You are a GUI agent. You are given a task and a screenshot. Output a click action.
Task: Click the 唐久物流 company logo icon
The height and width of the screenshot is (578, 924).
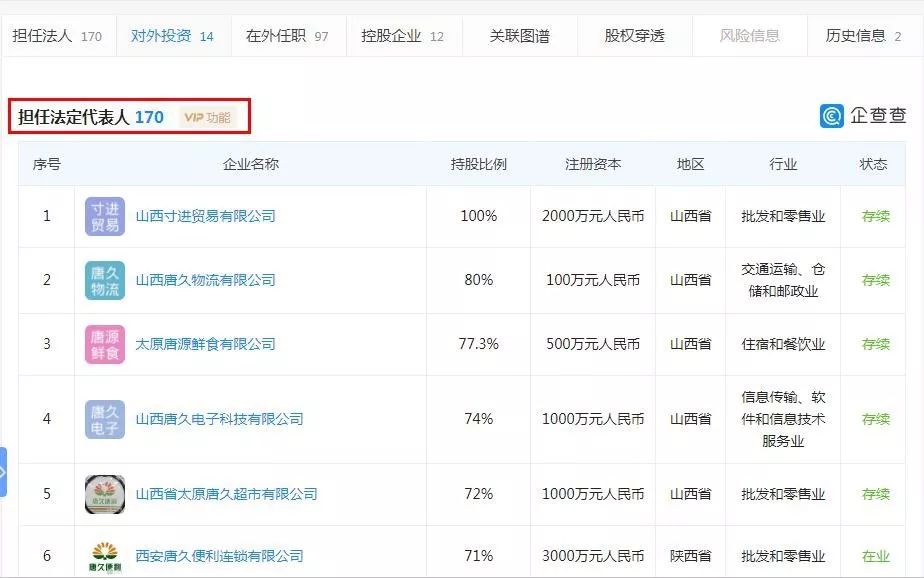tap(107, 280)
